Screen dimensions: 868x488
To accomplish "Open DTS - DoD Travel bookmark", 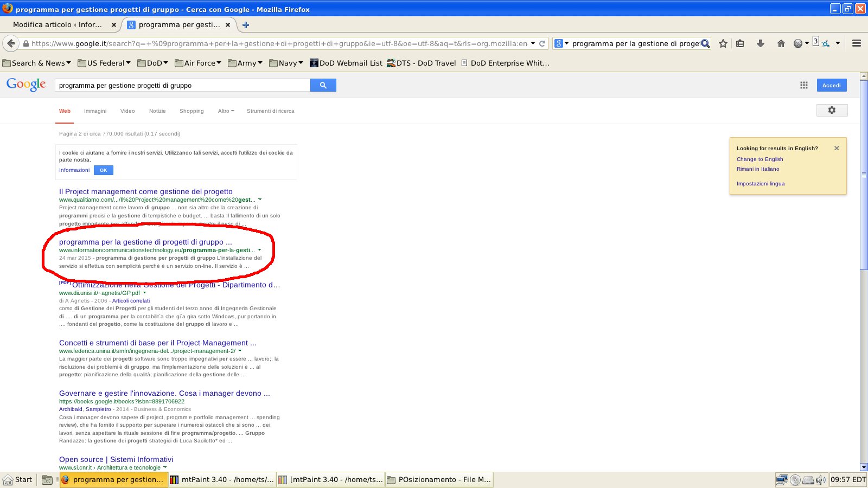I will point(421,63).
